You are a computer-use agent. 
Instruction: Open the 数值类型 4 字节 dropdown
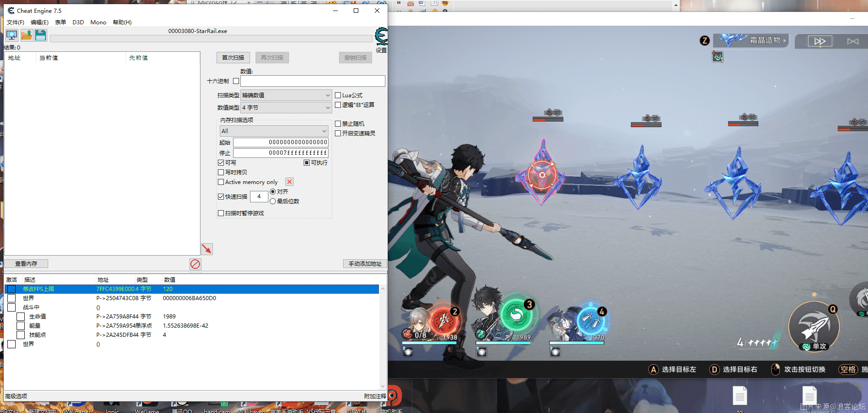click(286, 107)
